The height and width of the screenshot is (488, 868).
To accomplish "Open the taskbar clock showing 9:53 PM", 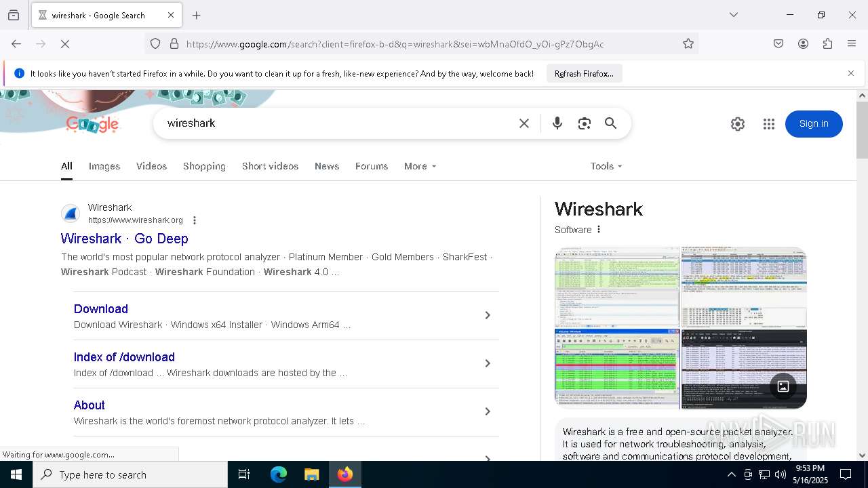I will pyautogui.click(x=810, y=474).
